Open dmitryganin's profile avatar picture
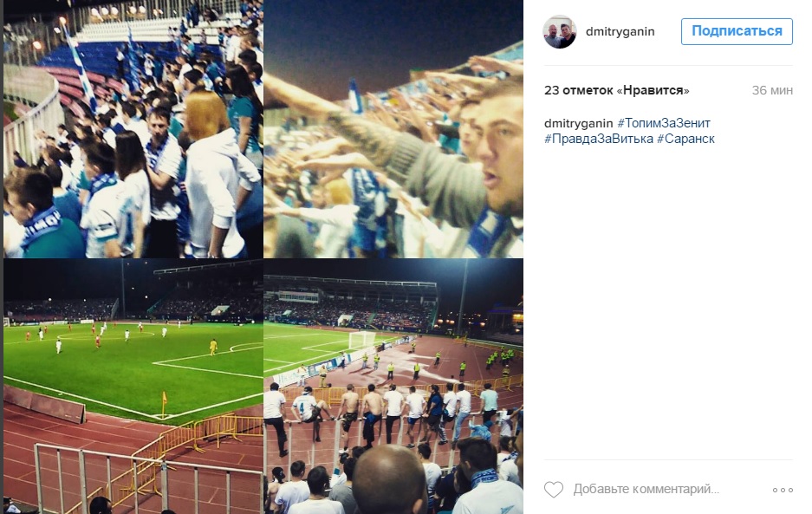 (559, 31)
